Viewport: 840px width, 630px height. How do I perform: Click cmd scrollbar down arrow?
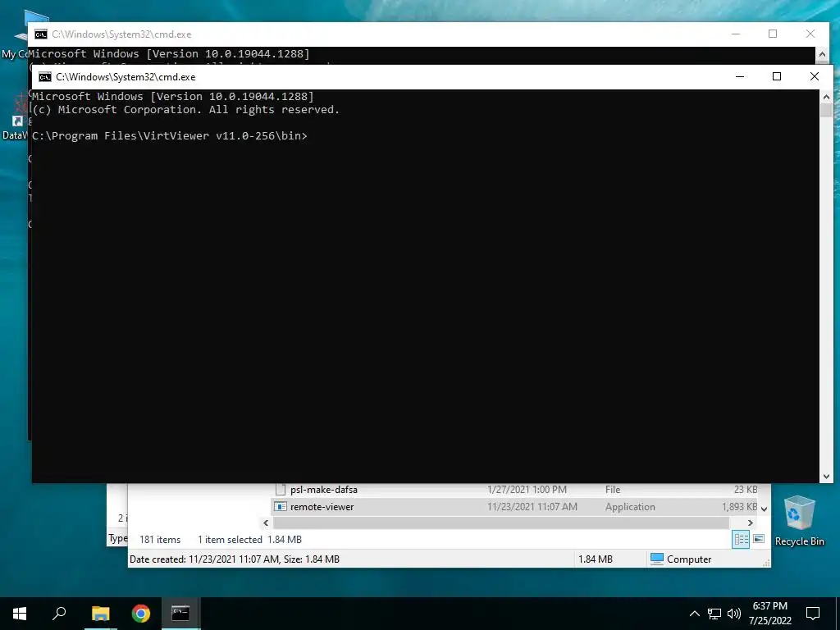point(826,477)
